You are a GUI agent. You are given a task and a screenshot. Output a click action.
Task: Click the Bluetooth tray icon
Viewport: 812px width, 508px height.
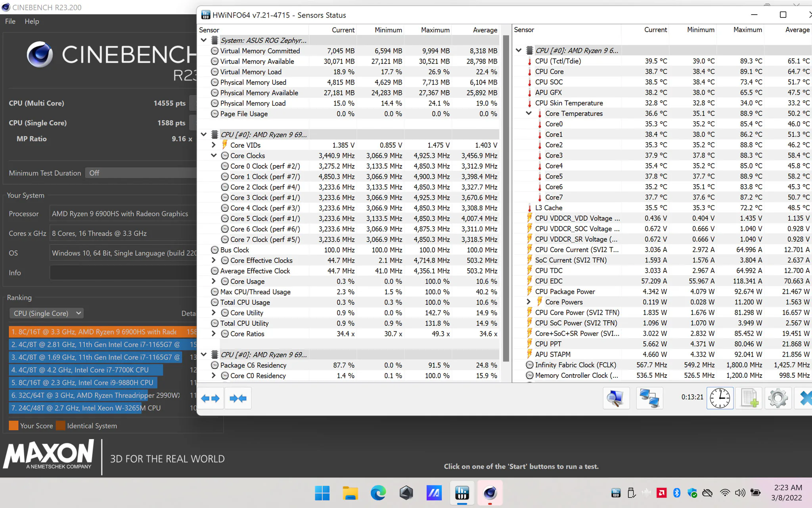click(677, 493)
